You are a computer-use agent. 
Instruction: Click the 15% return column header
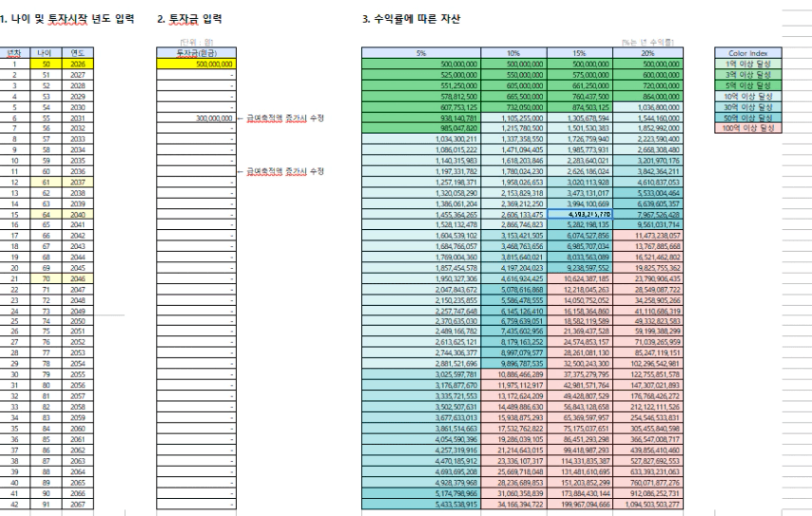580,53
